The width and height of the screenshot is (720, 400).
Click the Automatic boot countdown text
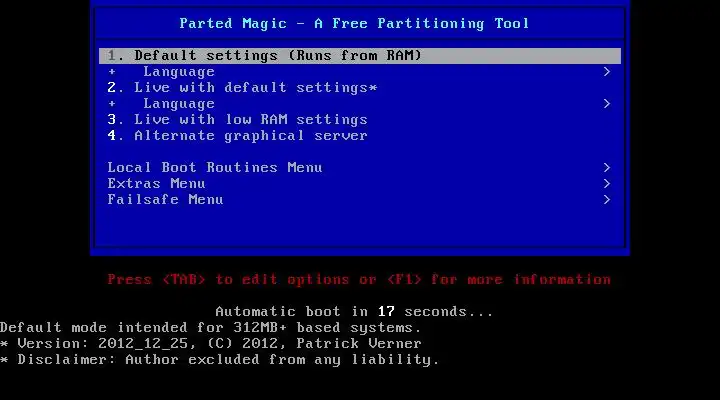click(x=354, y=312)
